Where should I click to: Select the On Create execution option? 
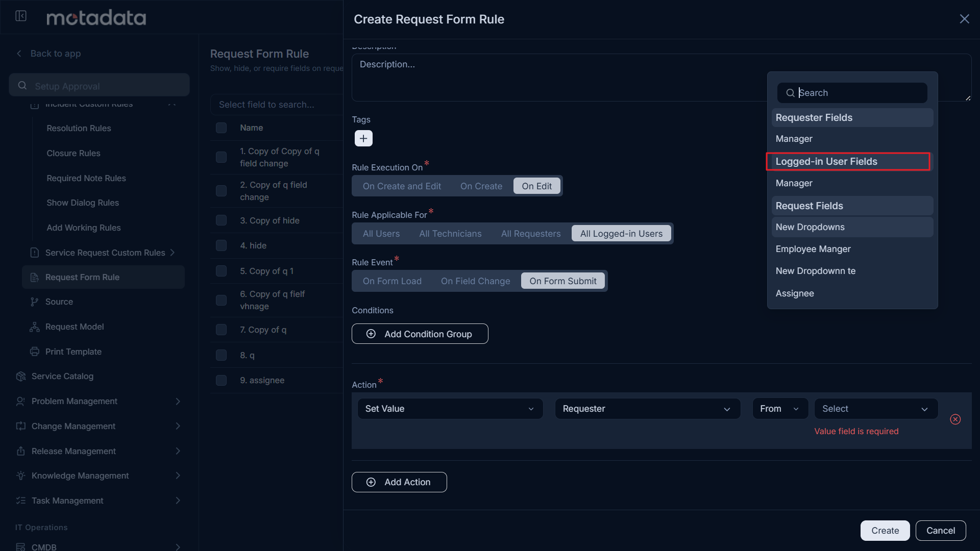coord(481,186)
